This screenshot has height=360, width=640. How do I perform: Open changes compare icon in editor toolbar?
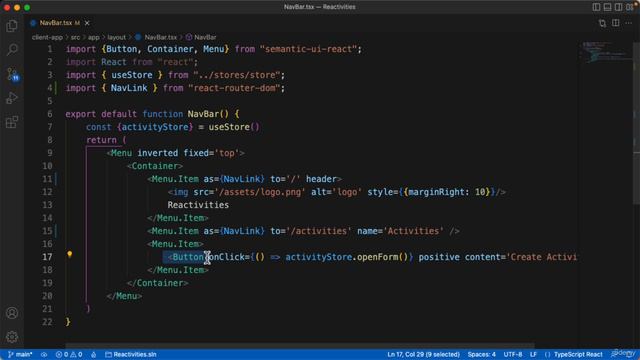click(x=602, y=23)
